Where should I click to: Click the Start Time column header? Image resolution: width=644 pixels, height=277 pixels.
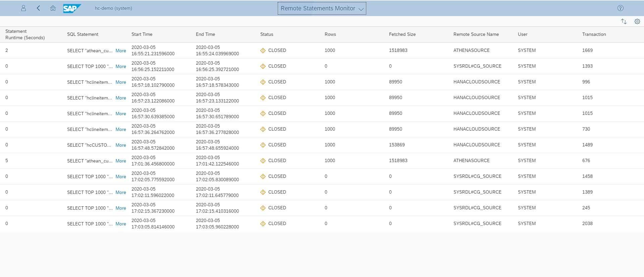point(142,34)
